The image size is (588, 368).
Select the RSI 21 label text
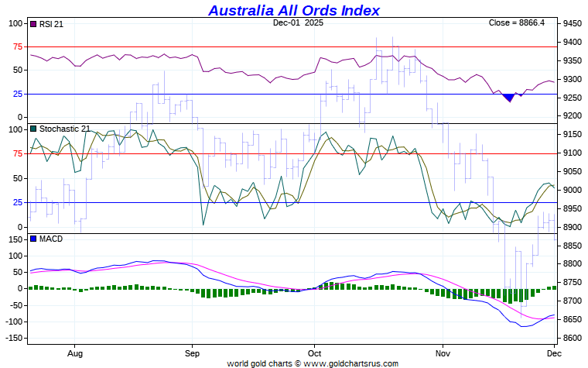point(52,24)
